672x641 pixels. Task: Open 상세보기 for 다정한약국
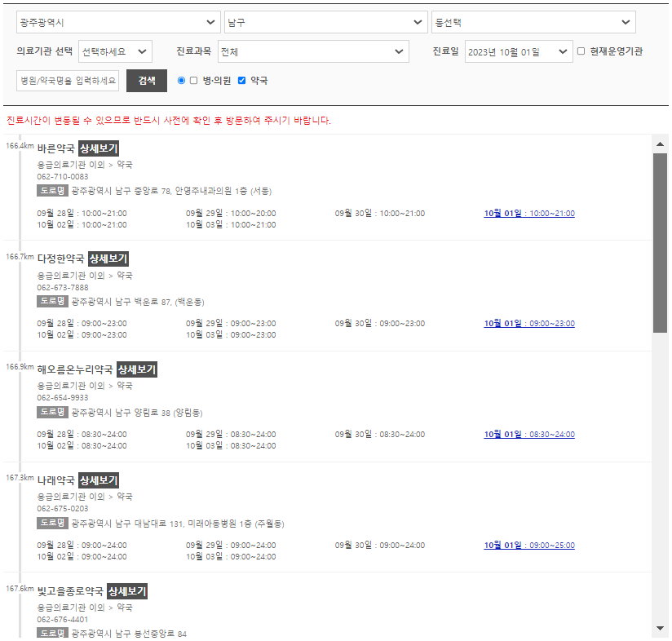pyautogui.click(x=108, y=259)
